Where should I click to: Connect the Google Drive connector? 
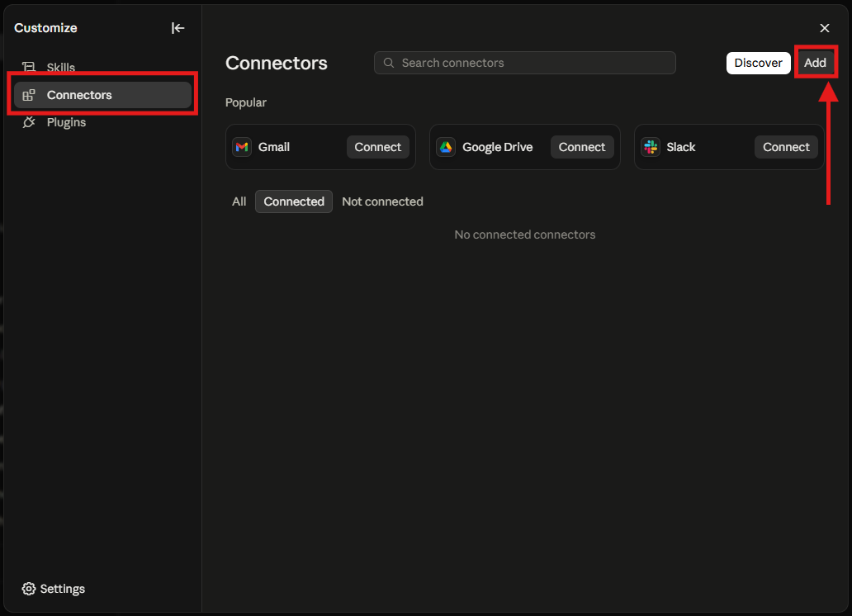[582, 147]
